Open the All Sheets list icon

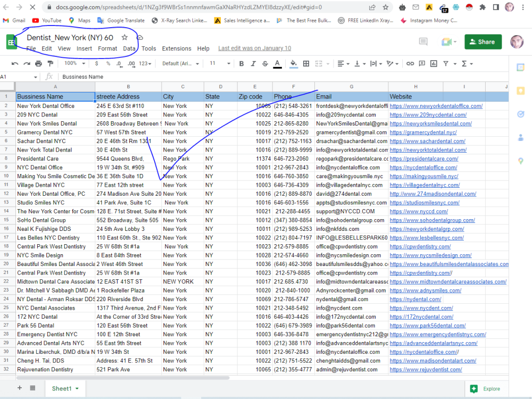click(32, 388)
